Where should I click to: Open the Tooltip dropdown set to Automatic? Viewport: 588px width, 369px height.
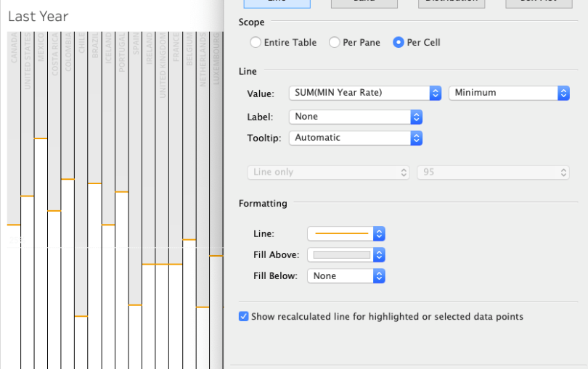[x=355, y=138]
